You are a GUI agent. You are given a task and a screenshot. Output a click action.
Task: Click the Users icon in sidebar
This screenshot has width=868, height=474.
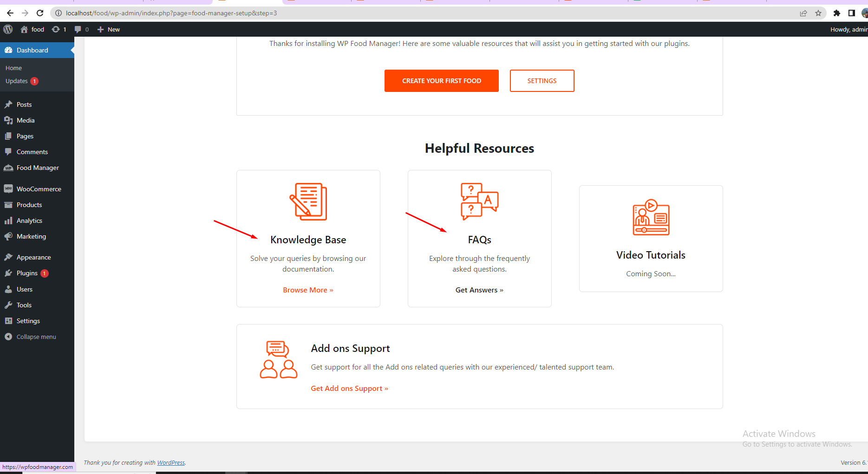click(x=8, y=289)
